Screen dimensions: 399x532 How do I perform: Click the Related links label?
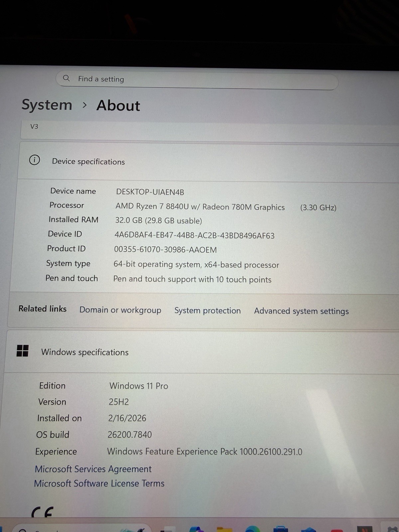click(x=43, y=309)
